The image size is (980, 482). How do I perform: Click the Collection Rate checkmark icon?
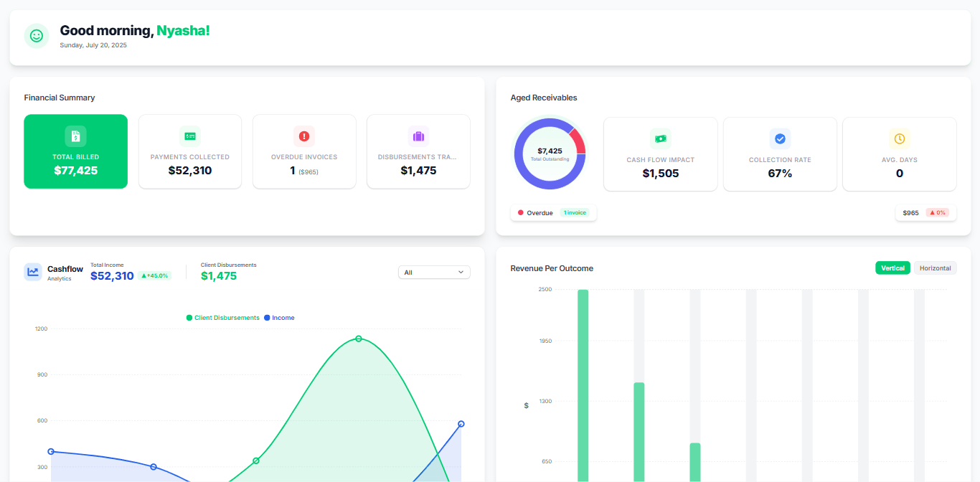coord(780,137)
